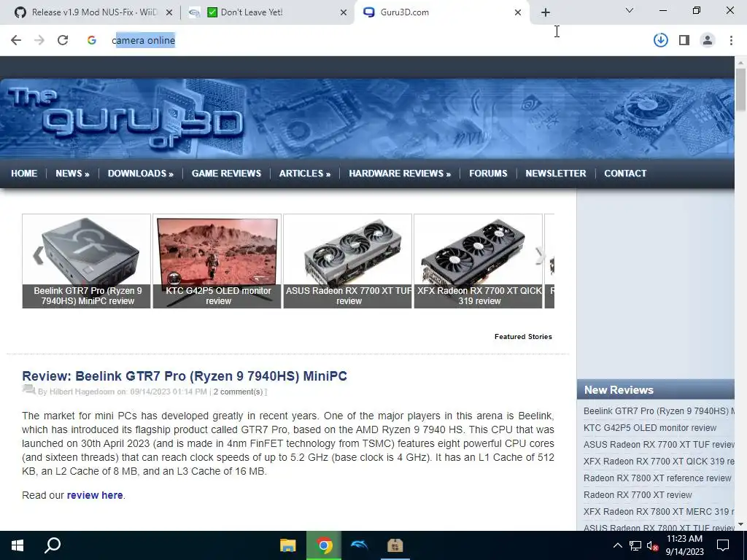Reload the page with the refresh icon
747x560 pixels.
click(63, 41)
